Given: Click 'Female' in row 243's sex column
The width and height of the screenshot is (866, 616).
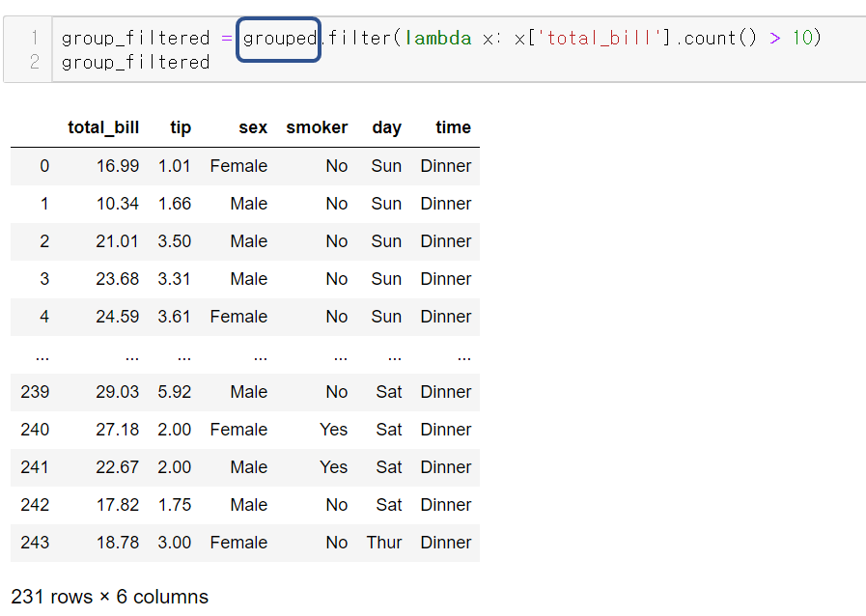Looking at the screenshot, I should pos(238,542).
